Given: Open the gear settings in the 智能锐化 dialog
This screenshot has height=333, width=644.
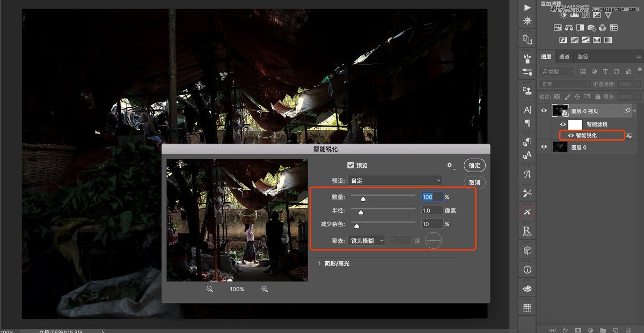Looking at the screenshot, I should click(450, 165).
